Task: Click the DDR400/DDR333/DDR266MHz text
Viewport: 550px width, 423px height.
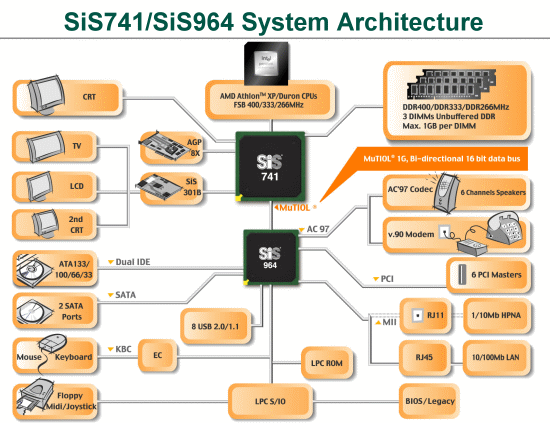Action: pos(456,107)
